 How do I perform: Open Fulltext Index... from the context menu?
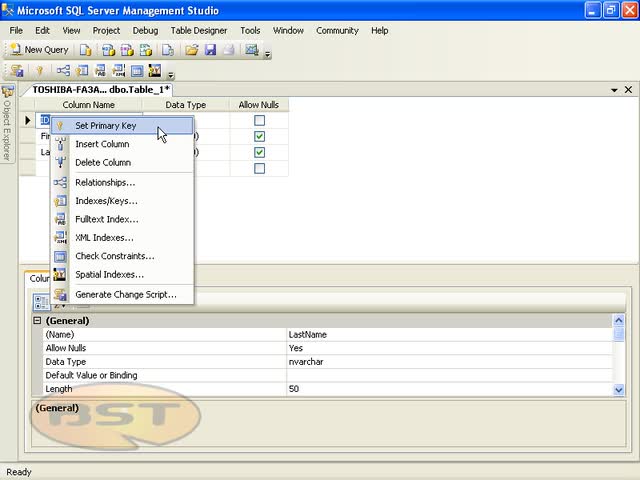pos(122,219)
